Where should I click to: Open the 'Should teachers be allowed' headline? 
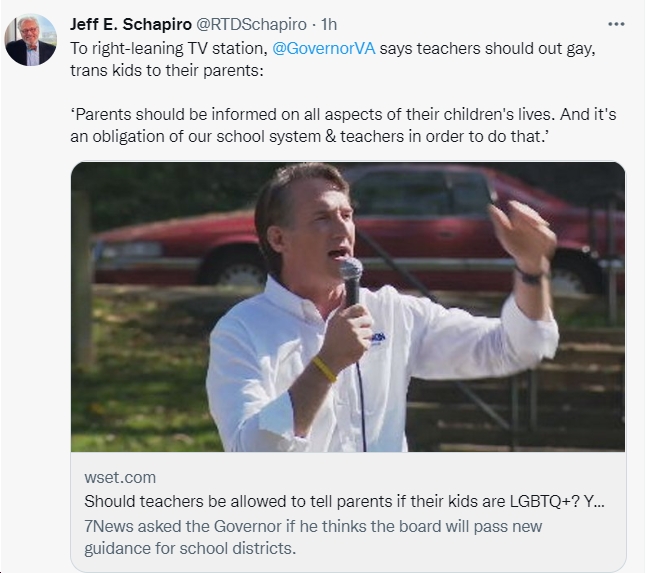345,501
